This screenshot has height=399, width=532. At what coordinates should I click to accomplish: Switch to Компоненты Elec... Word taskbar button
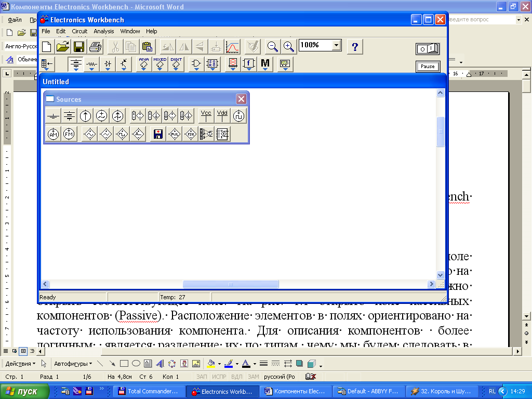tap(295, 391)
